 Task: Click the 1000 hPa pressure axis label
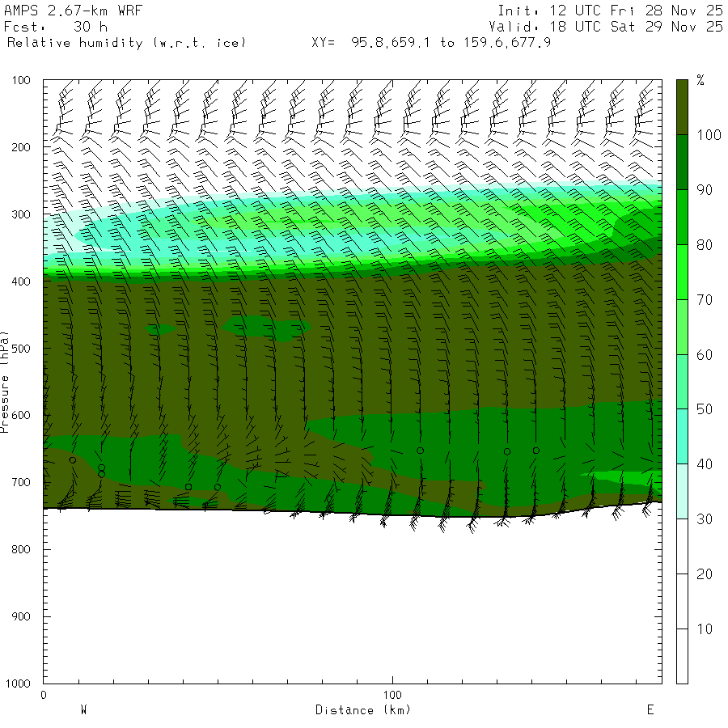click(18, 684)
